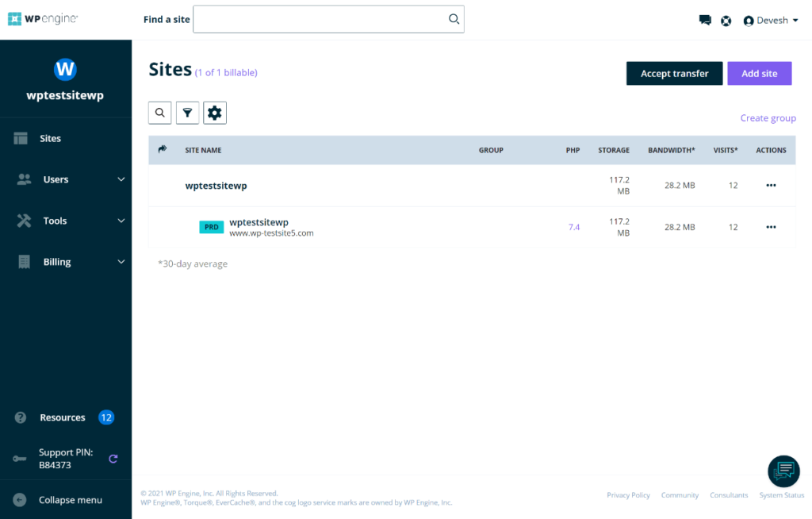Expand the Users section in the sidebar
812x519 pixels.
click(66, 179)
